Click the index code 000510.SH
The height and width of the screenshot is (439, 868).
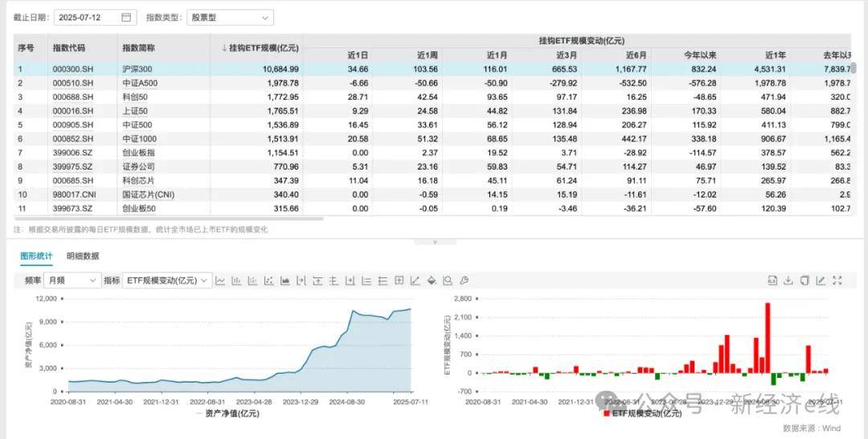pos(74,83)
